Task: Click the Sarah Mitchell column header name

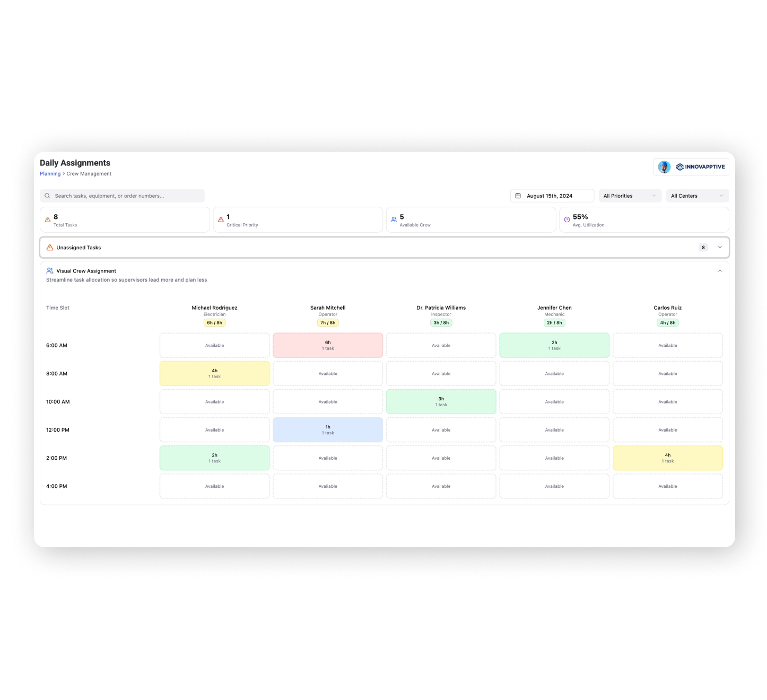Action: coord(328,308)
